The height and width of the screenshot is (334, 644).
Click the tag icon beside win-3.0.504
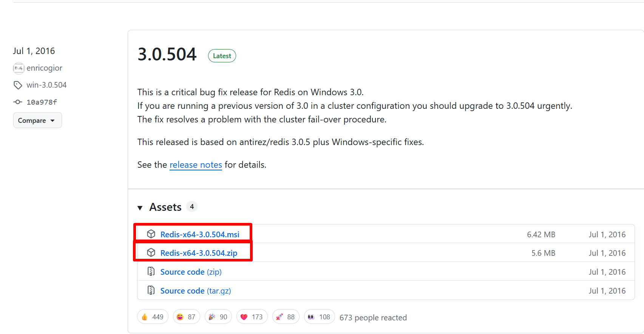(x=18, y=85)
